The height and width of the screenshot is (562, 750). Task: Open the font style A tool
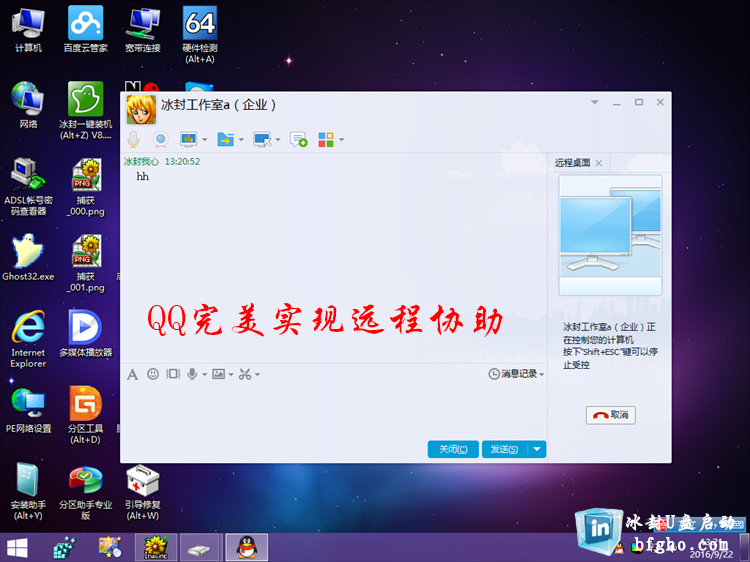click(132, 374)
